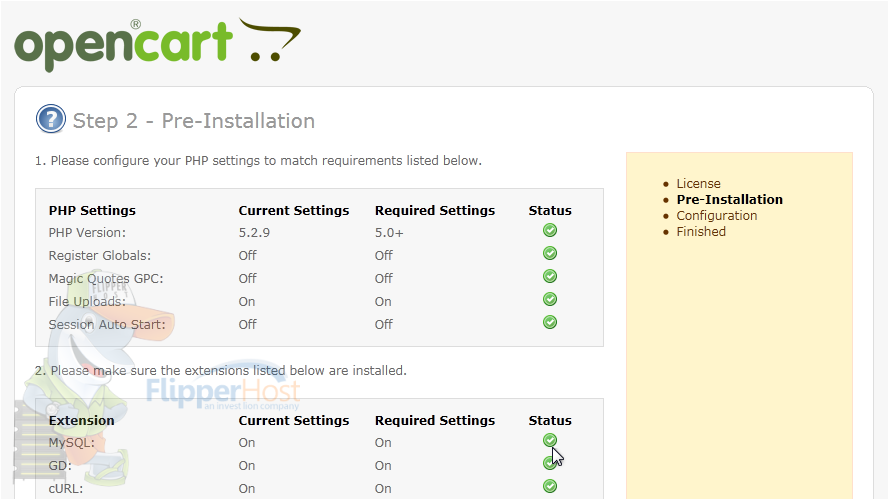Click 'Required Settings' header in Extension table

pos(435,421)
